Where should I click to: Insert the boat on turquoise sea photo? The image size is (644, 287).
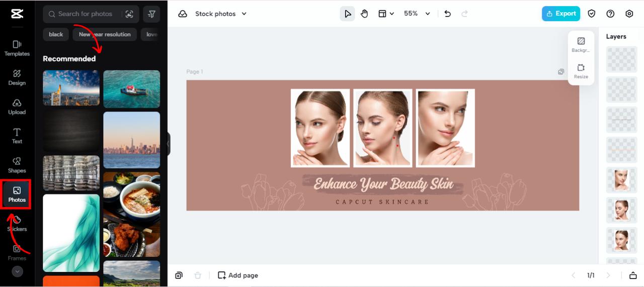[132, 89]
